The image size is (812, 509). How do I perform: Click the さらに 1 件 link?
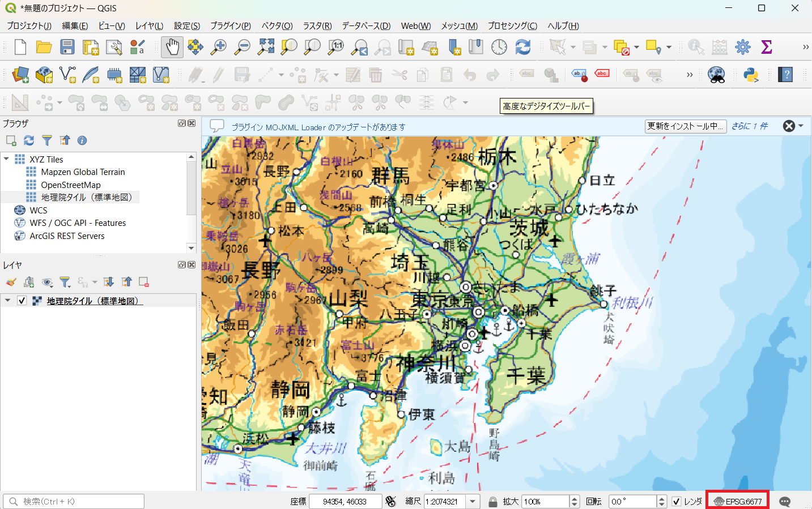pyautogui.click(x=749, y=126)
